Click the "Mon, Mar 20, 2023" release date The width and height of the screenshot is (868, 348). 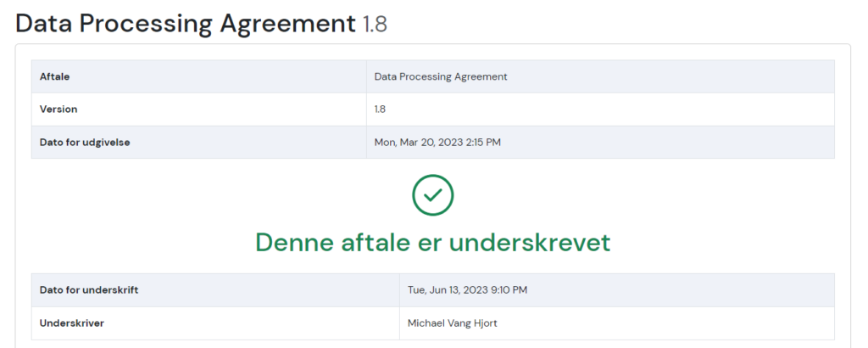(416, 142)
